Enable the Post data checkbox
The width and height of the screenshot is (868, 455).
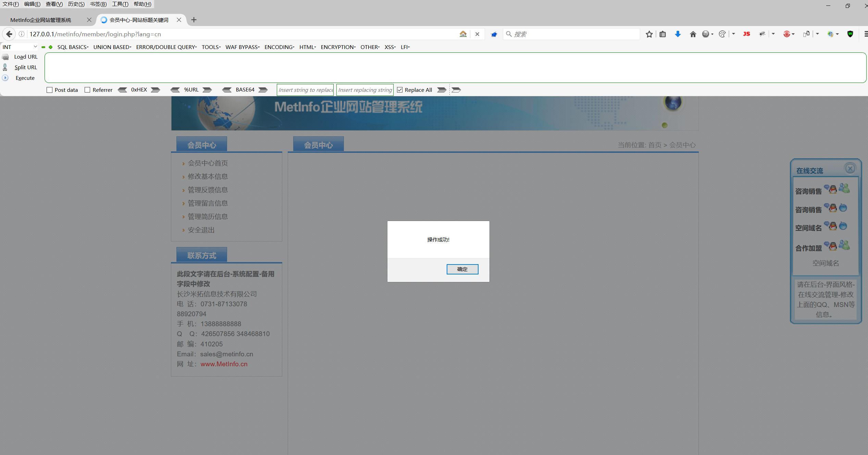pyautogui.click(x=50, y=90)
